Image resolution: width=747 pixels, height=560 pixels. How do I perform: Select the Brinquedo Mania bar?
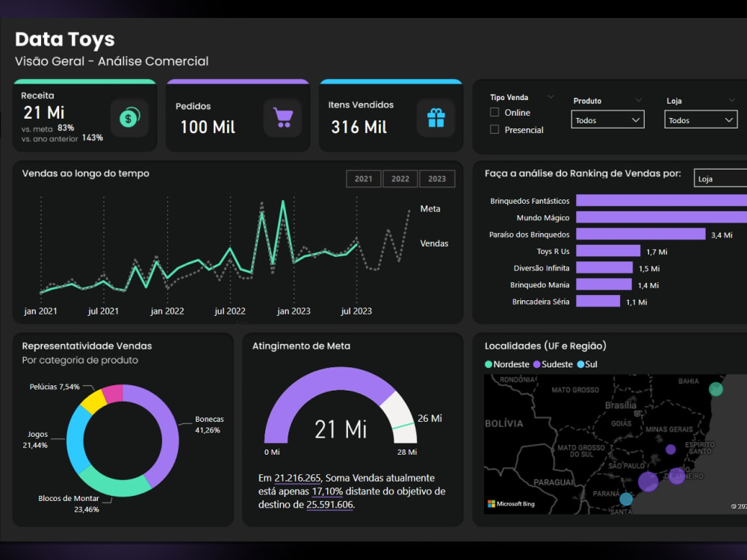pyautogui.click(x=604, y=284)
